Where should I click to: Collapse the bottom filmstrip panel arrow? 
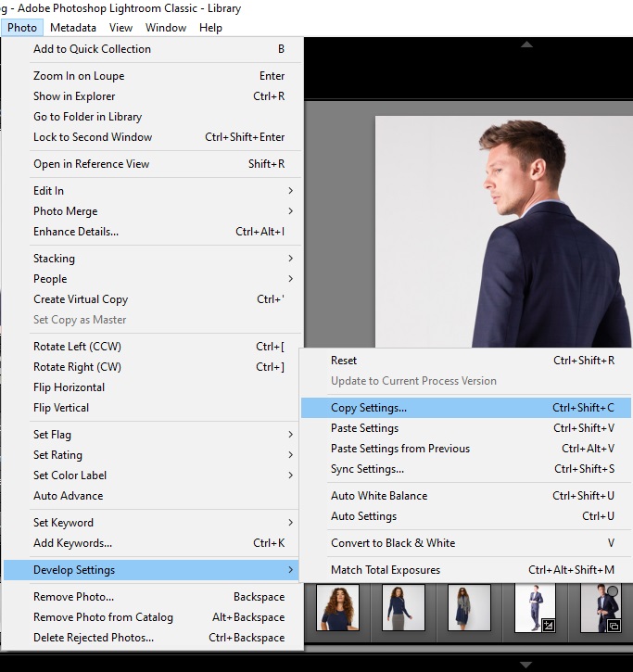pyautogui.click(x=525, y=665)
